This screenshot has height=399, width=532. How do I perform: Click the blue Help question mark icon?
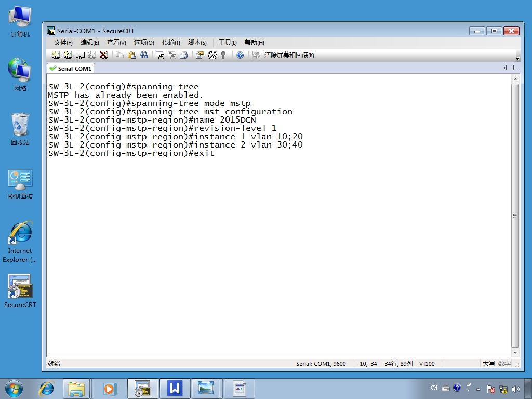coord(240,55)
